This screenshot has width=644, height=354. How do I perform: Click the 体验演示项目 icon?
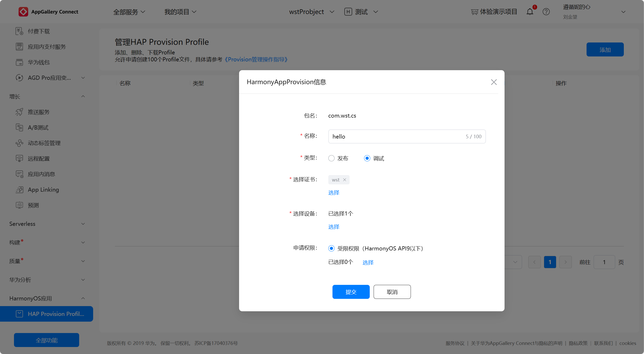[x=474, y=12]
